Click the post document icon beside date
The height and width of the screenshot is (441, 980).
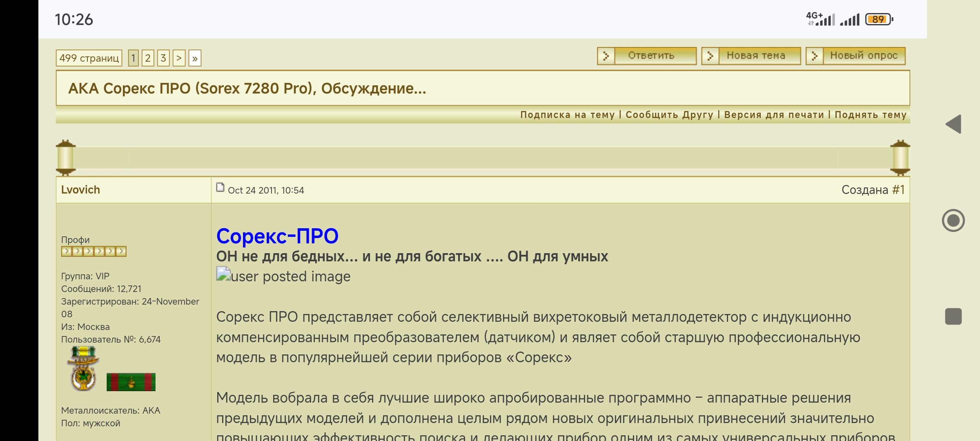click(220, 187)
